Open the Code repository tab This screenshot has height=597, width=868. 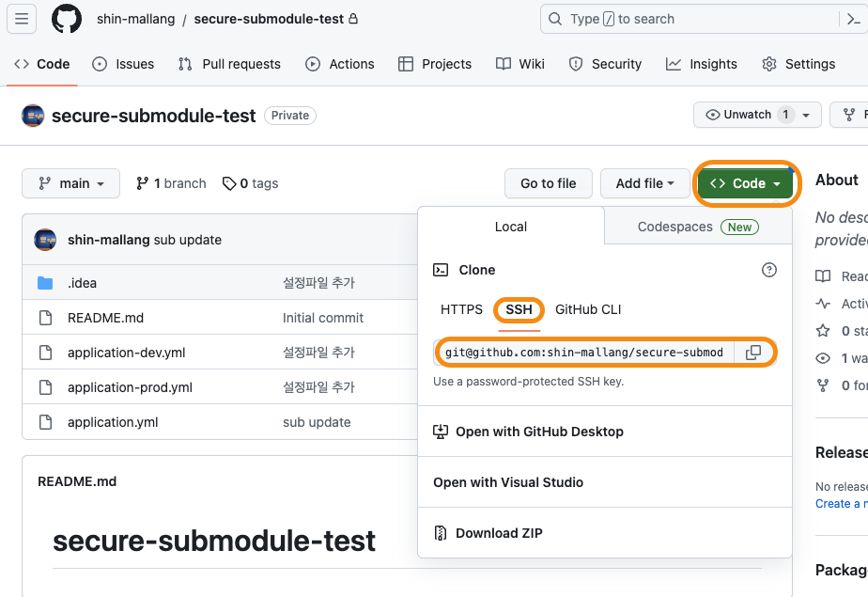pyautogui.click(x=42, y=64)
